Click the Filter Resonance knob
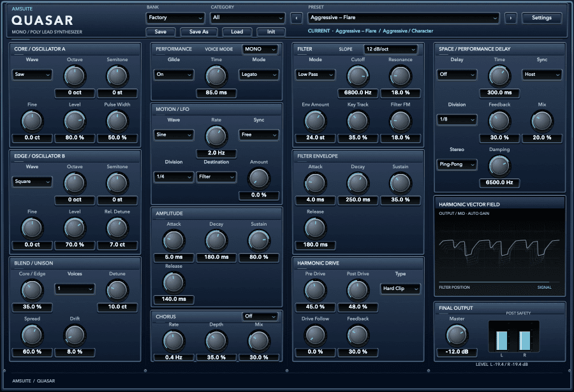 tap(400, 76)
